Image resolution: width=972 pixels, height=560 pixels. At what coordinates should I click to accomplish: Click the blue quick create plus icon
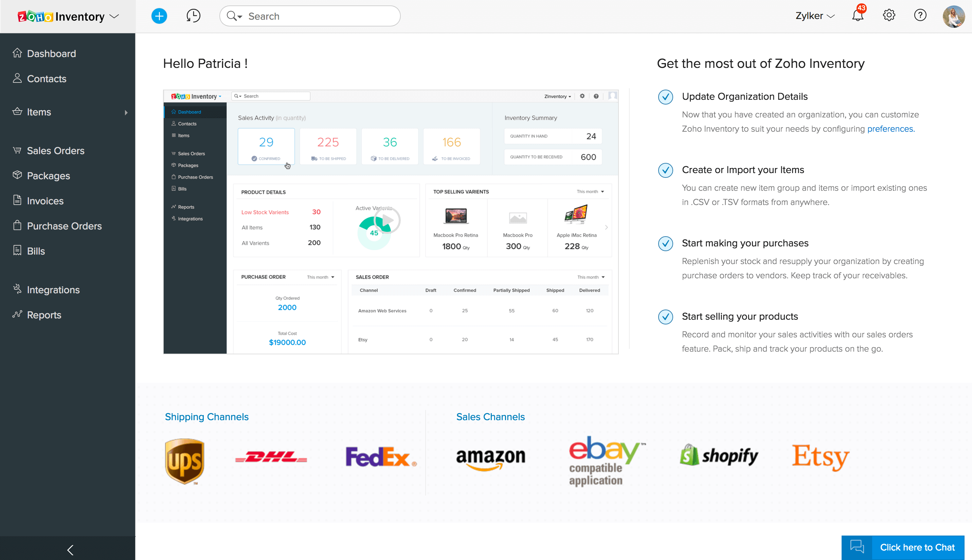point(159,16)
